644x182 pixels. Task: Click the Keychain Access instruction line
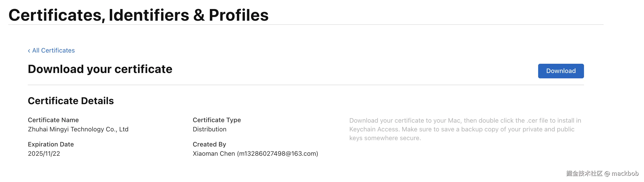click(462, 129)
